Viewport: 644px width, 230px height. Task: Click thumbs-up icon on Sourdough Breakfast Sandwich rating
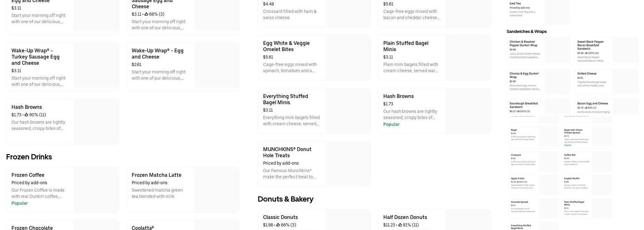(518, 111)
